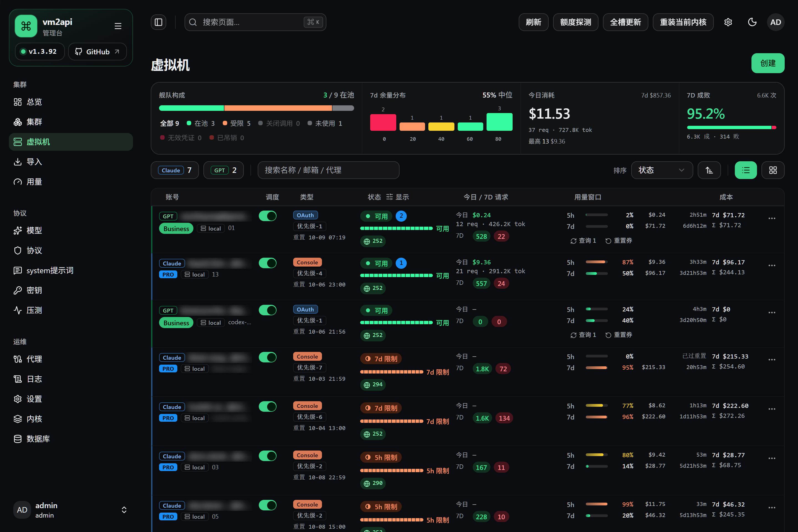Toggle sort direction icon
This screenshot has width=798, height=532.
[709, 170]
